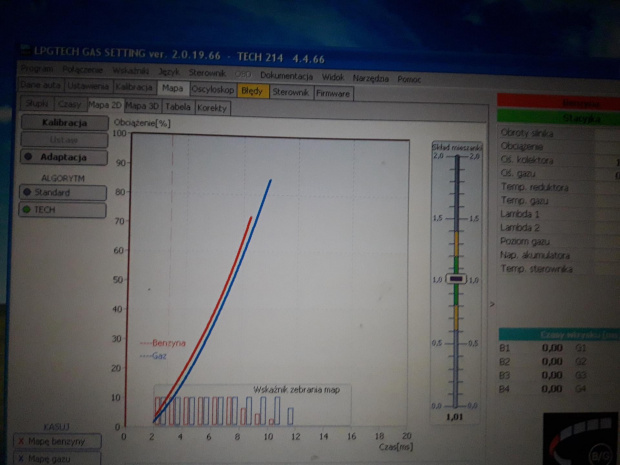Open the Sterownik menu in menu bar
This screenshot has height=465, width=620.
click(x=207, y=73)
